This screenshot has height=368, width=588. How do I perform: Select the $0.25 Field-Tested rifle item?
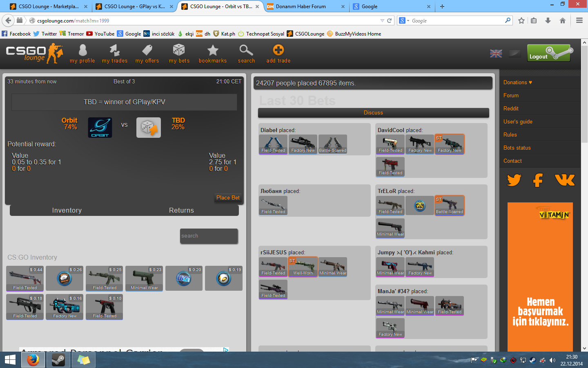[105, 278]
